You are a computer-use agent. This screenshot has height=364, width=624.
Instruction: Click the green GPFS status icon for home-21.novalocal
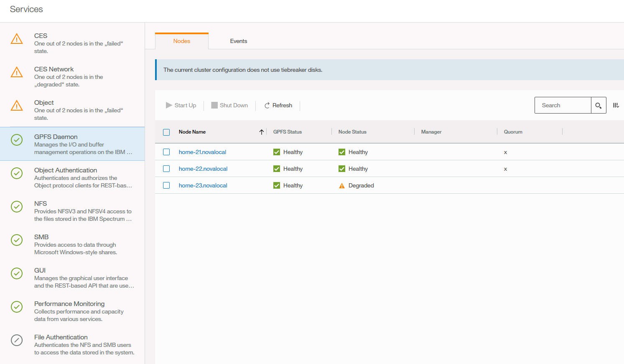[277, 152]
